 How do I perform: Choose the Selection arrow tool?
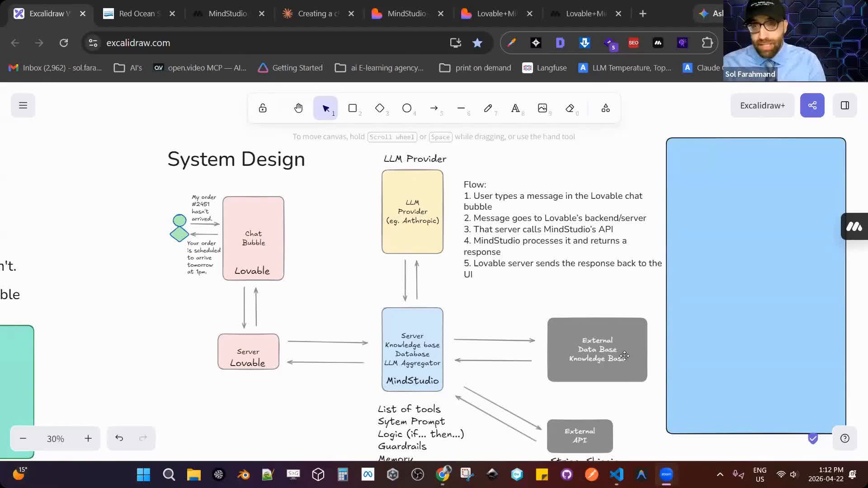(x=325, y=108)
